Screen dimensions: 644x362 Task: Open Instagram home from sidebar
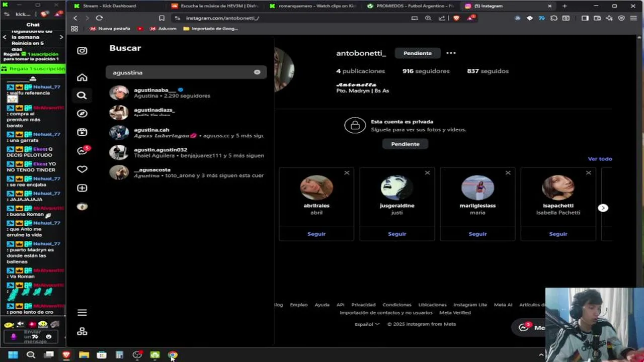tap(82, 77)
